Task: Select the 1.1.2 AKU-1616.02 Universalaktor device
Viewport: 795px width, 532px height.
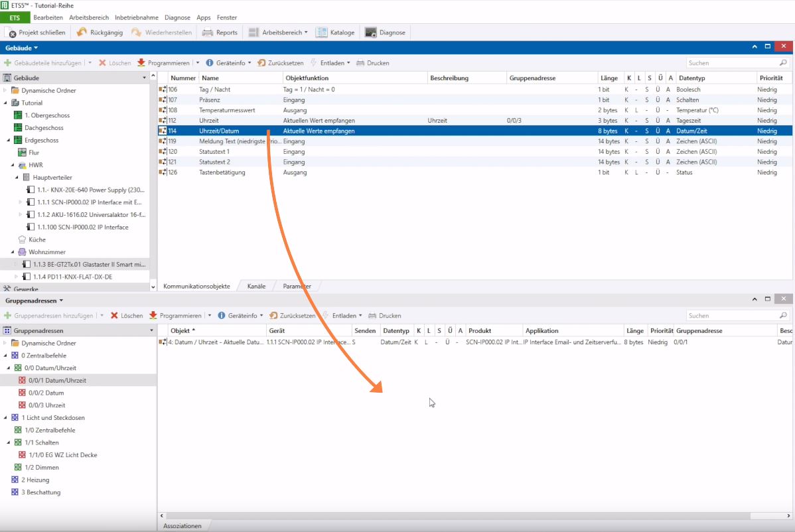Action: point(86,215)
